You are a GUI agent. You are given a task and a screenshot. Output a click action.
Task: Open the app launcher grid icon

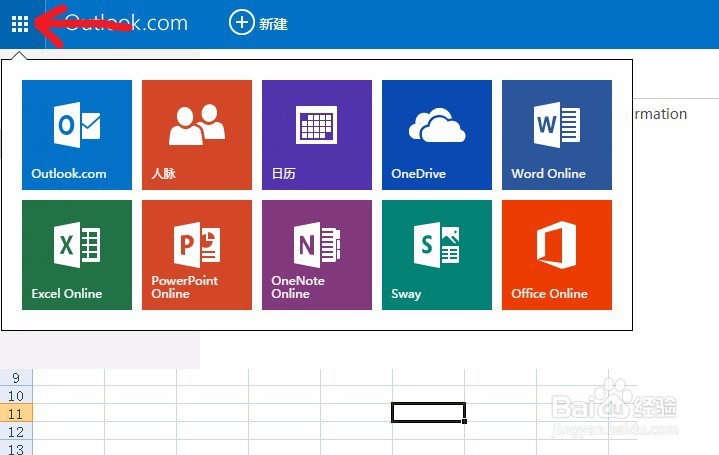pos(20,24)
